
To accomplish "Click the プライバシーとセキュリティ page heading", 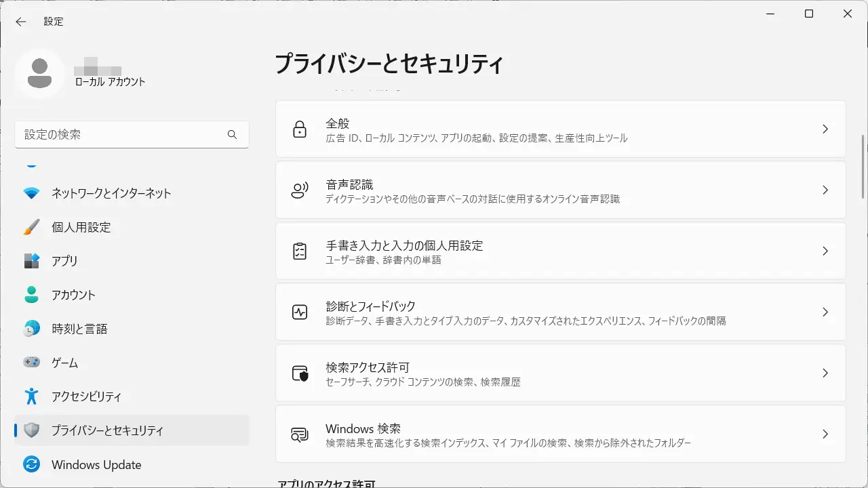I will (389, 64).
